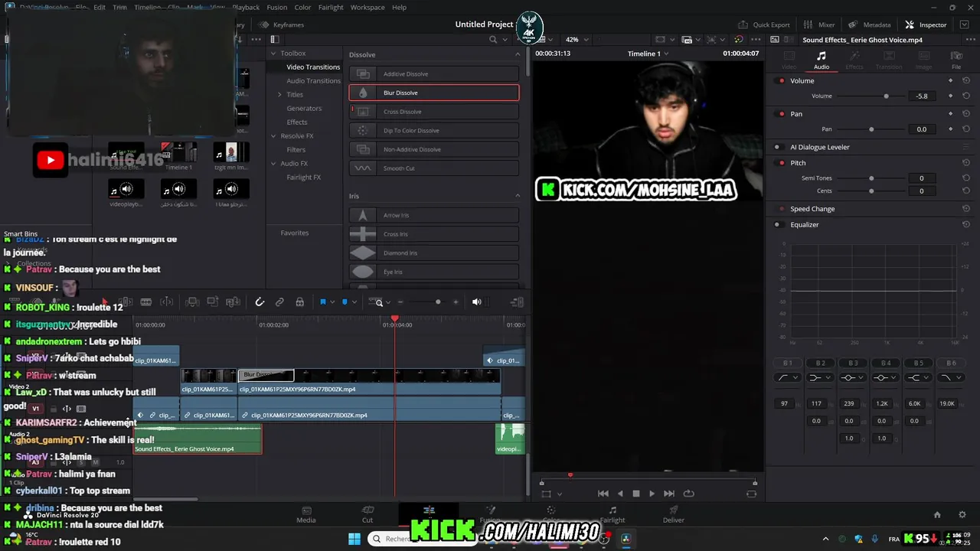This screenshot has width=980, height=551.
Task: Play the timeline forward
Action: [x=652, y=494]
